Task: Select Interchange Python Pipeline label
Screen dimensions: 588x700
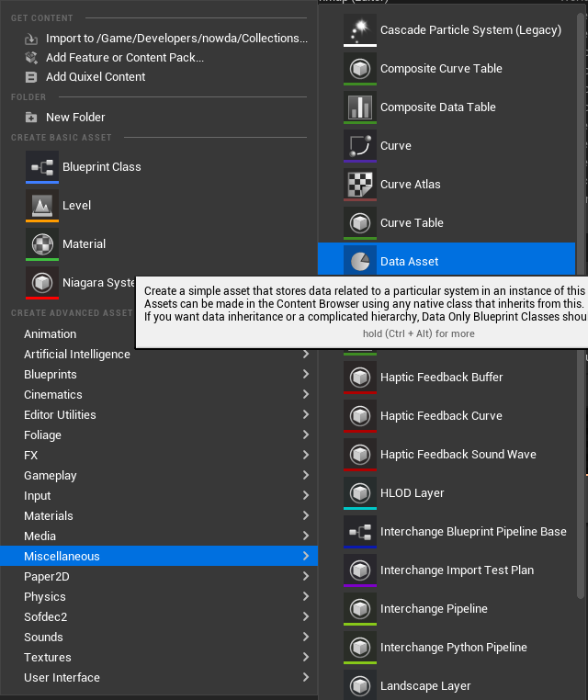Action: pyautogui.click(x=454, y=648)
